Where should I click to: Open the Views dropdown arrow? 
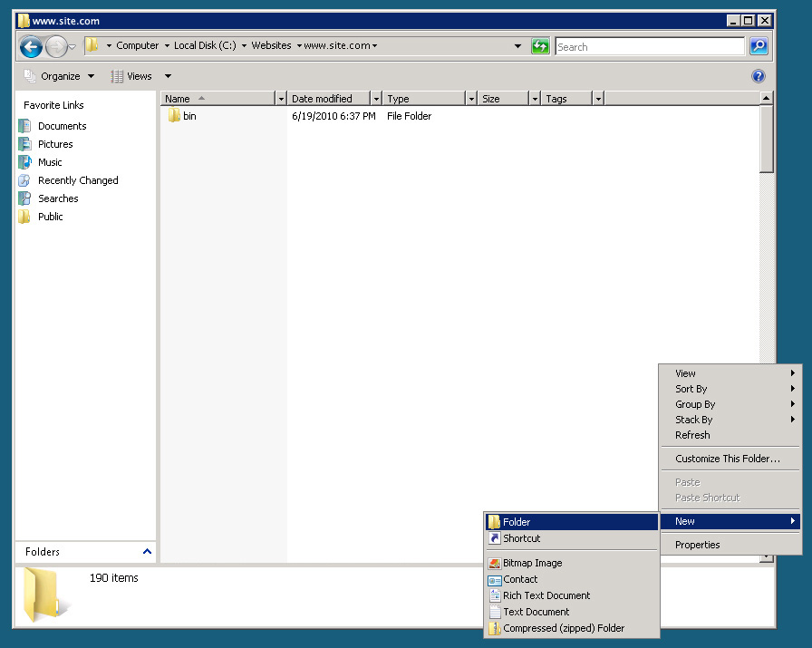(168, 76)
